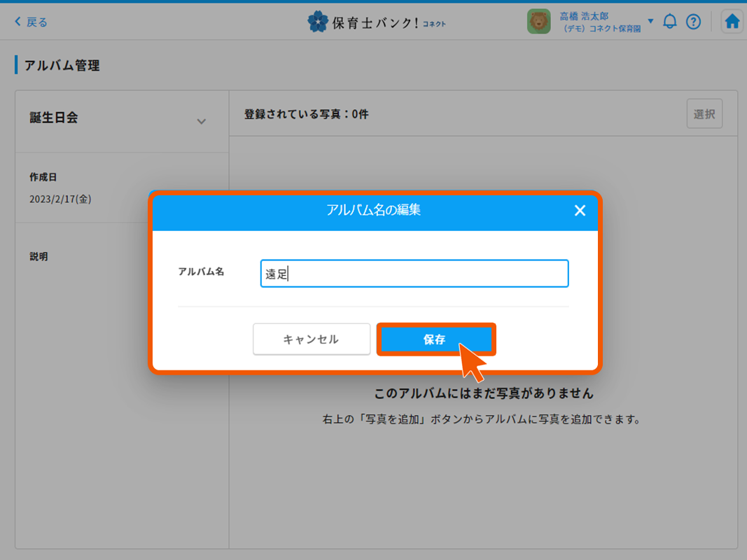This screenshot has width=747, height=560.
Task: Click the lion avatar icon
Action: pyautogui.click(x=538, y=21)
